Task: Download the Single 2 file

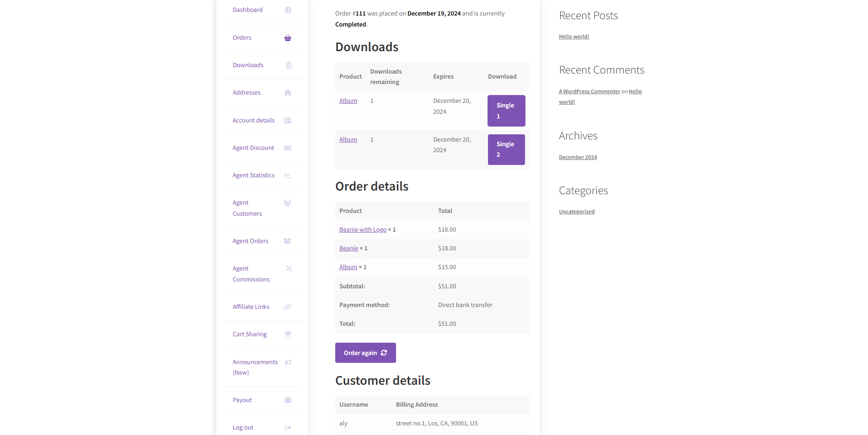Action: tap(506, 149)
